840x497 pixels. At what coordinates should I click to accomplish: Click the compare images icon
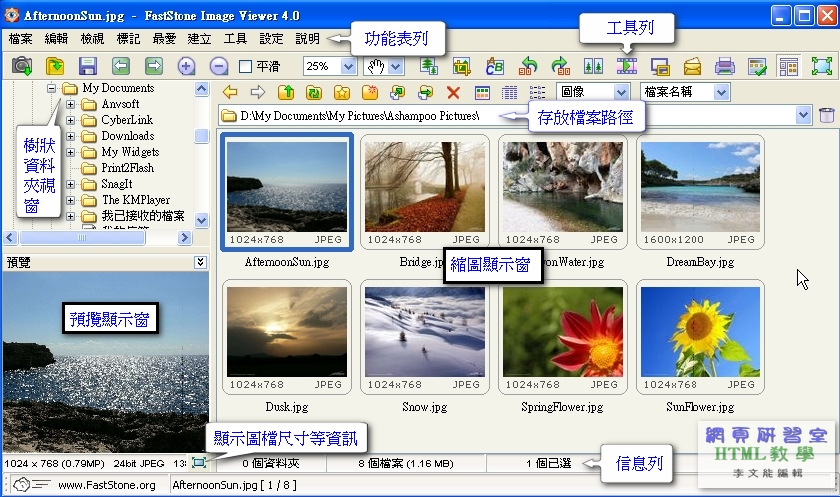click(594, 66)
